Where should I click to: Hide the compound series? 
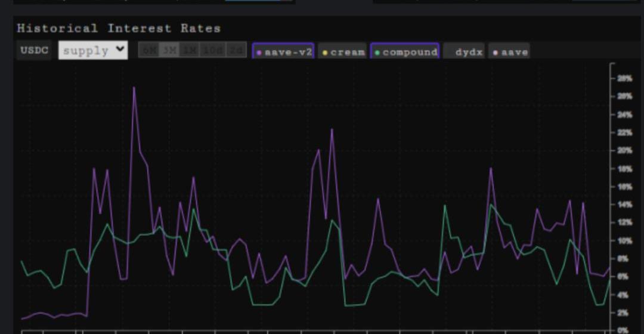(405, 52)
